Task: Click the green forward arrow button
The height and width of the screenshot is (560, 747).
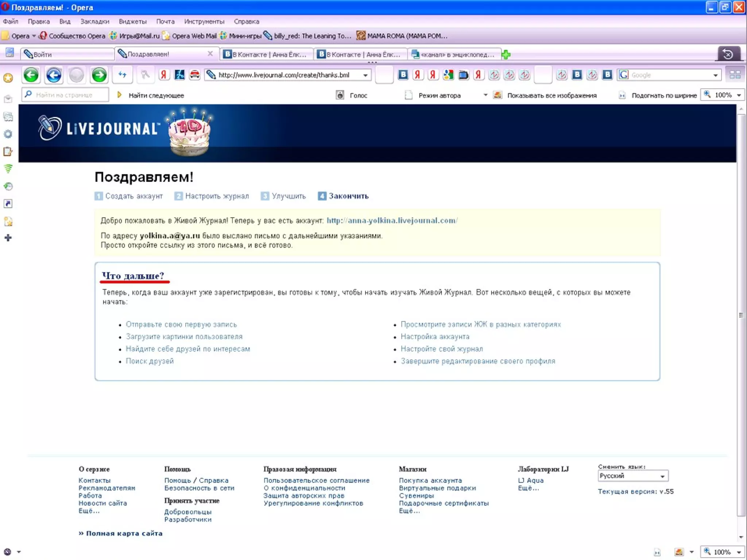Action: click(x=99, y=75)
